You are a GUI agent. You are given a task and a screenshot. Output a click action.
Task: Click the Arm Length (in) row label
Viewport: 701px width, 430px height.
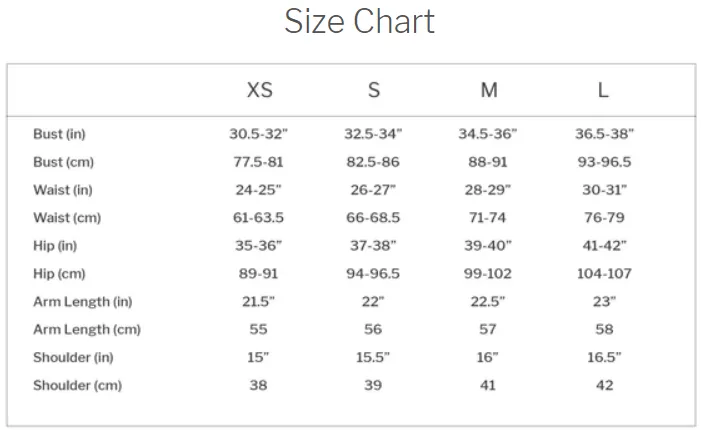coord(83,302)
